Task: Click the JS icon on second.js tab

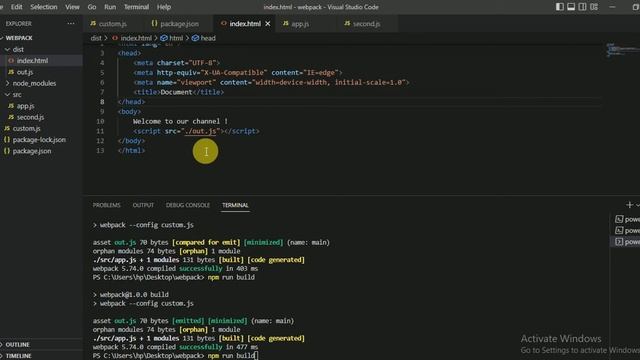Action: click(347, 24)
